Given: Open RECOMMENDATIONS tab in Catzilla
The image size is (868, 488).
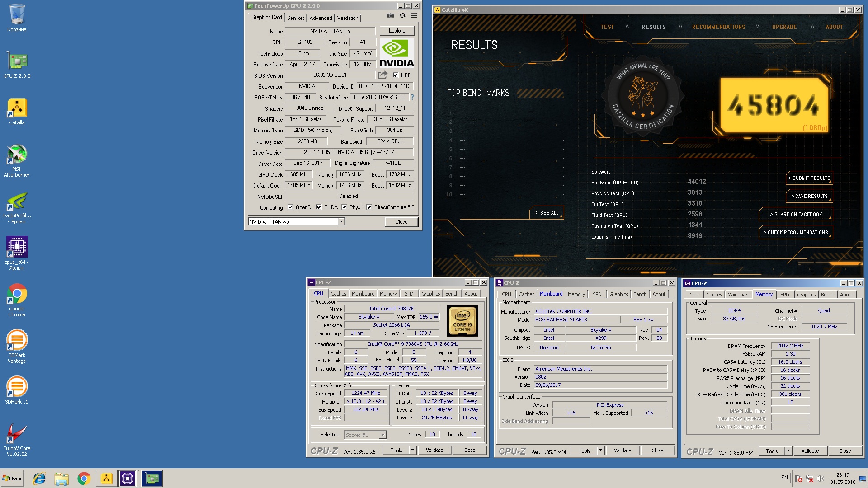Looking at the screenshot, I should (718, 27).
